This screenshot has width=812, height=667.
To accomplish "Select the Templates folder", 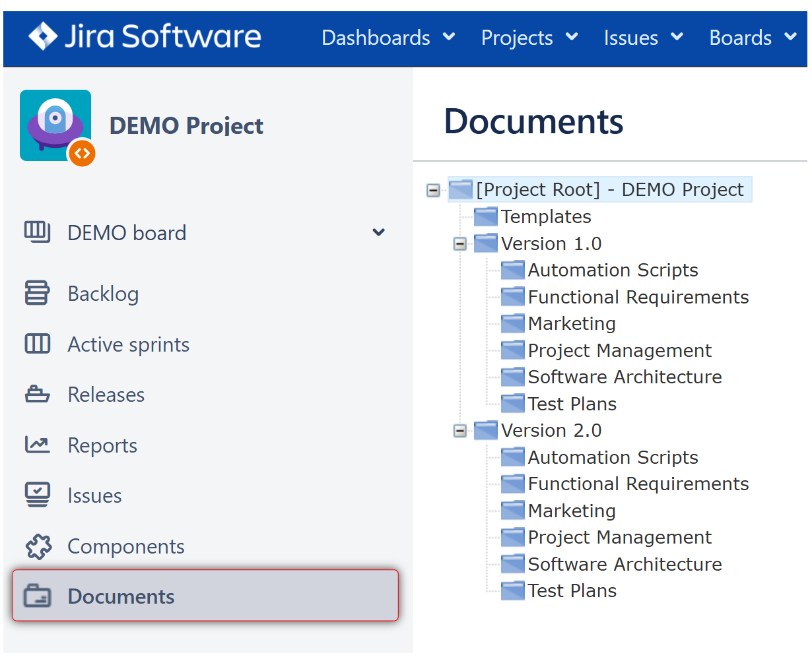I will point(547,216).
